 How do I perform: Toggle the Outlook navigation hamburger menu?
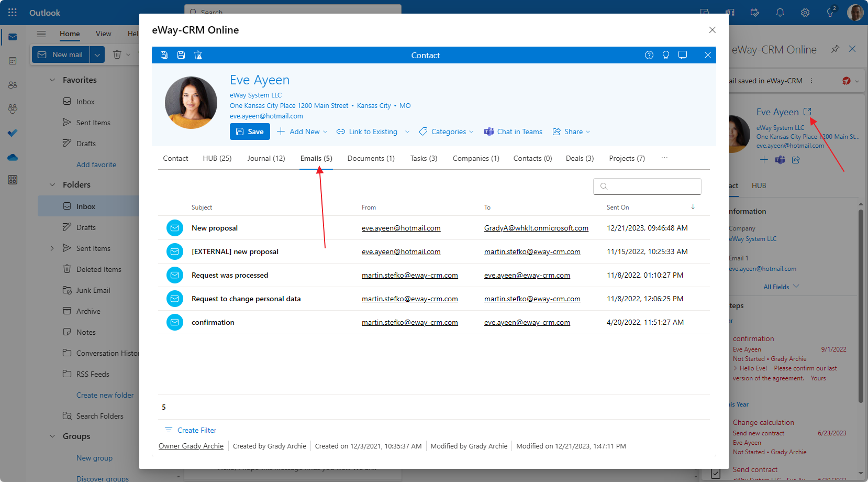tap(41, 34)
